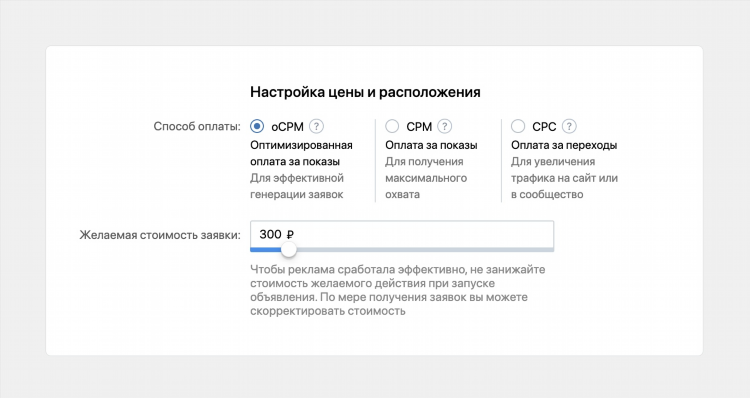
Task: Select the oCPM payment radio button
Action: click(257, 126)
